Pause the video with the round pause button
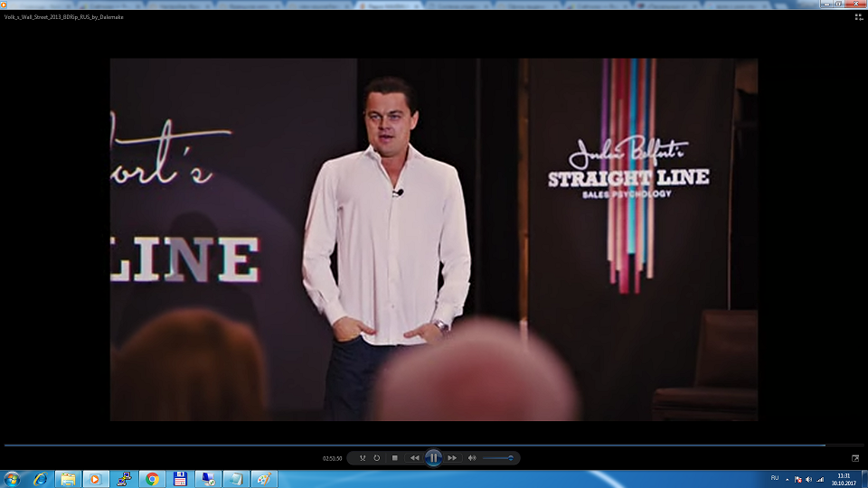868x488 pixels. click(433, 458)
